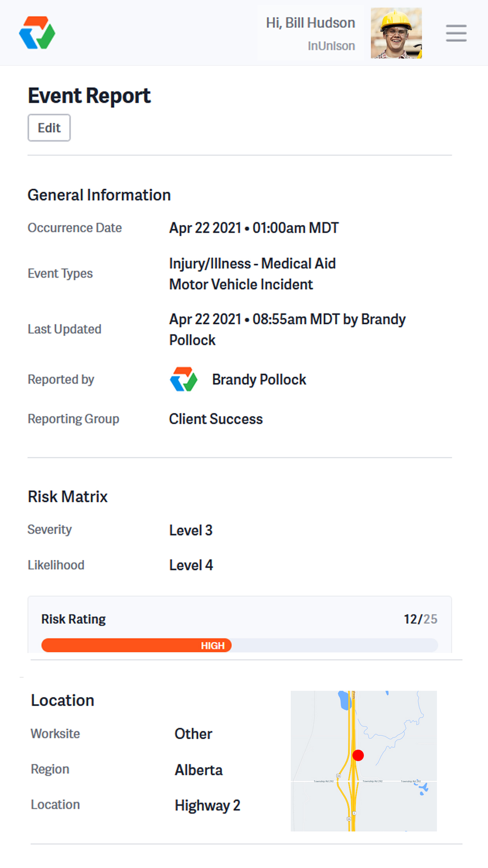This screenshot has height=868, width=488.
Task: Click the Event Report heading
Action: (x=89, y=96)
